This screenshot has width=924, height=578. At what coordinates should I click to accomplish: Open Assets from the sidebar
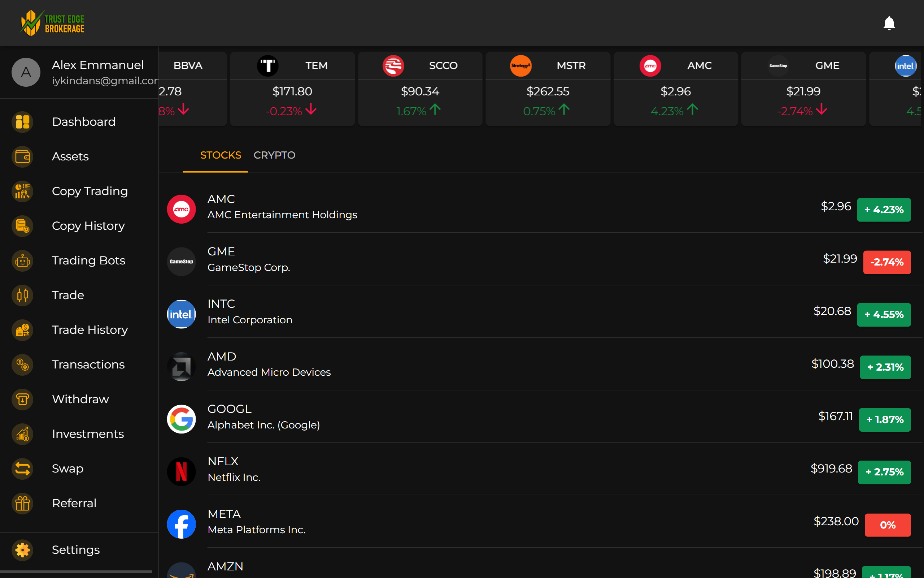(x=79, y=157)
